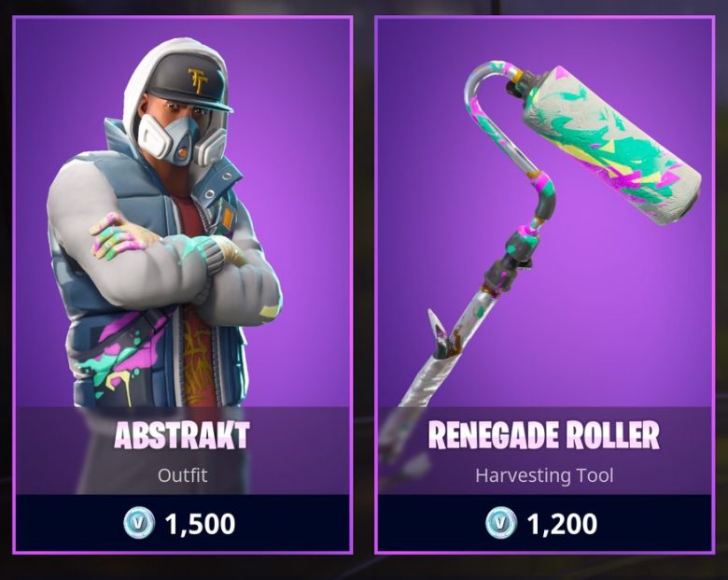728x580 pixels.
Task: Click the Outfit type label
Action: [182, 475]
